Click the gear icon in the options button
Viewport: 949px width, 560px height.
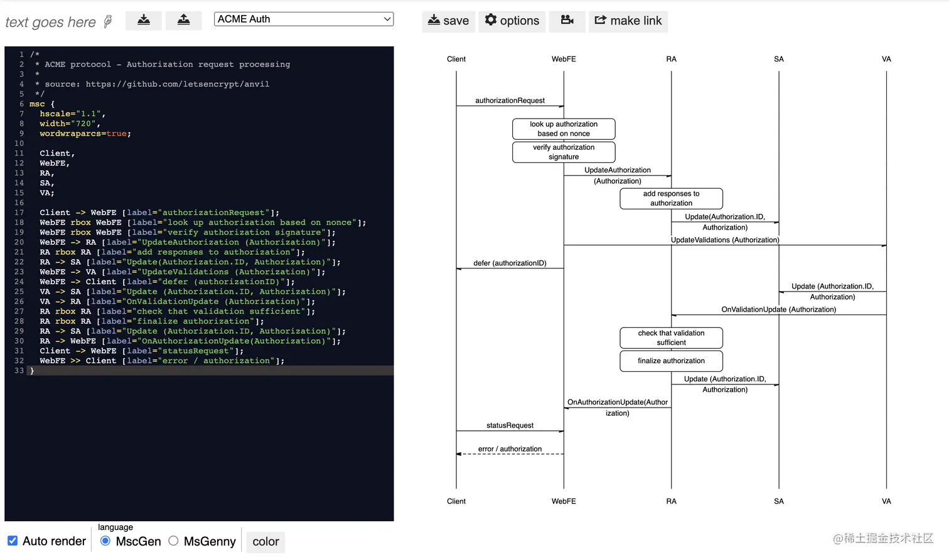490,21
